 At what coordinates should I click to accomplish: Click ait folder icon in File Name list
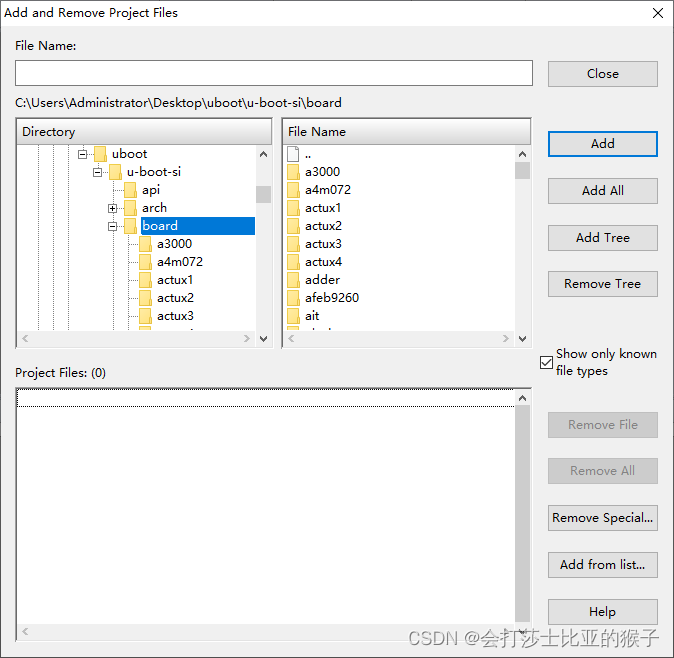pyautogui.click(x=293, y=316)
